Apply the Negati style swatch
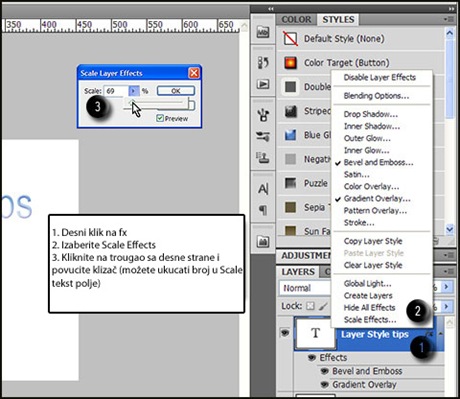The height and width of the screenshot is (399, 460). [x=290, y=159]
